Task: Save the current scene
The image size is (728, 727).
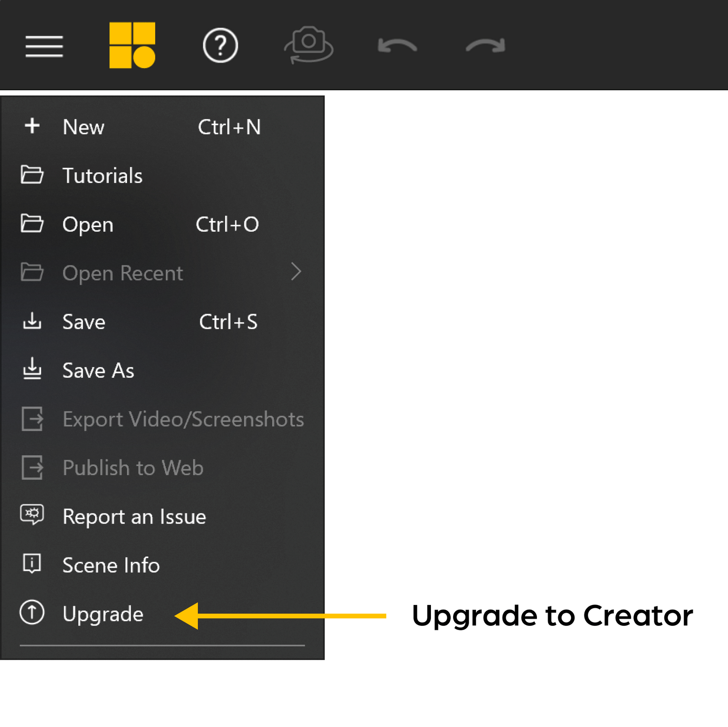Action: [83, 322]
